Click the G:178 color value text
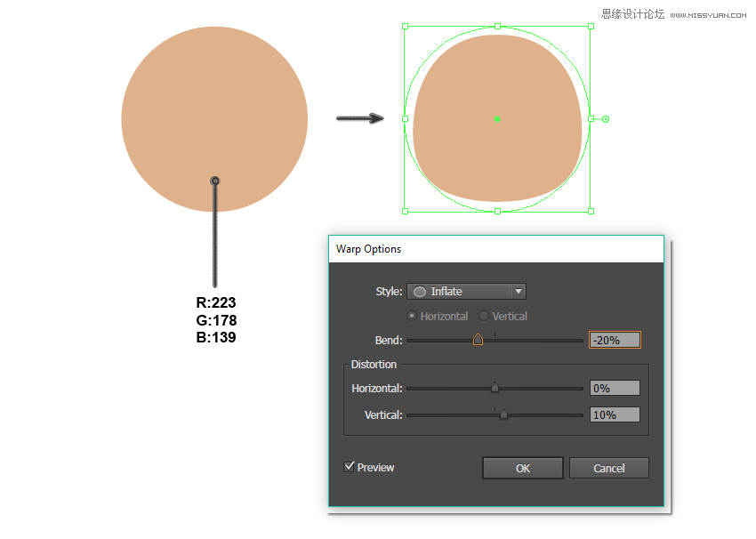This screenshot has height=539, width=756. coord(216,320)
